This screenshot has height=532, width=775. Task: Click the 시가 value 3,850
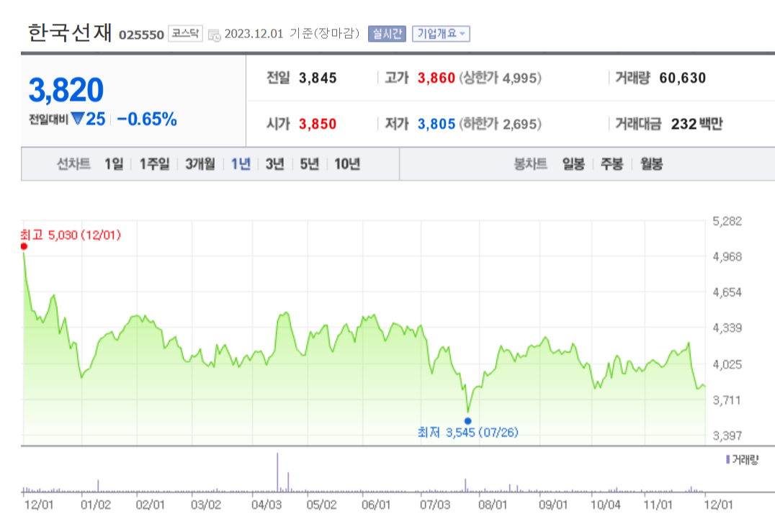pos(318,124)
